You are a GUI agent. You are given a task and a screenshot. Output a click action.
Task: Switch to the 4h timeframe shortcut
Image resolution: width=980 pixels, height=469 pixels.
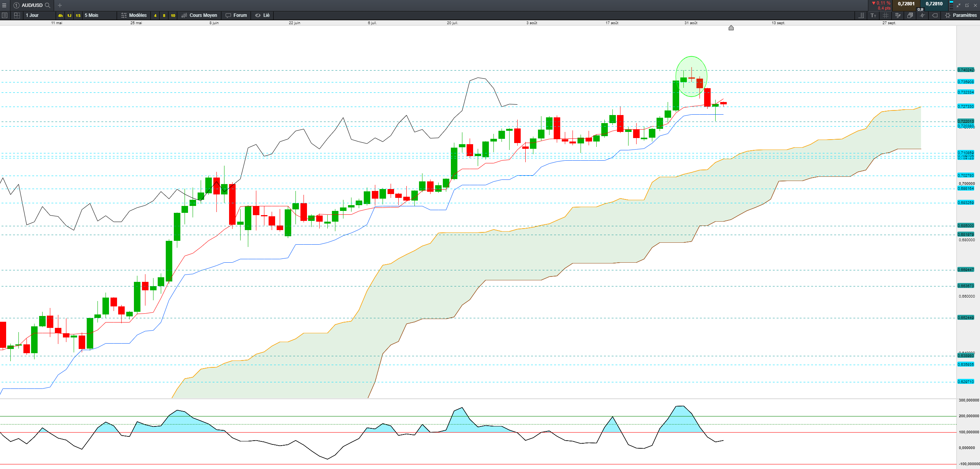pyautogui.click(x=60, y=15)
